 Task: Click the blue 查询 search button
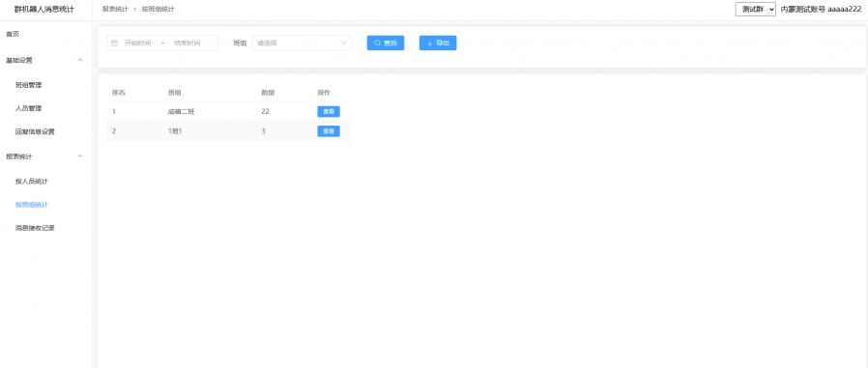tap(386, 43)
